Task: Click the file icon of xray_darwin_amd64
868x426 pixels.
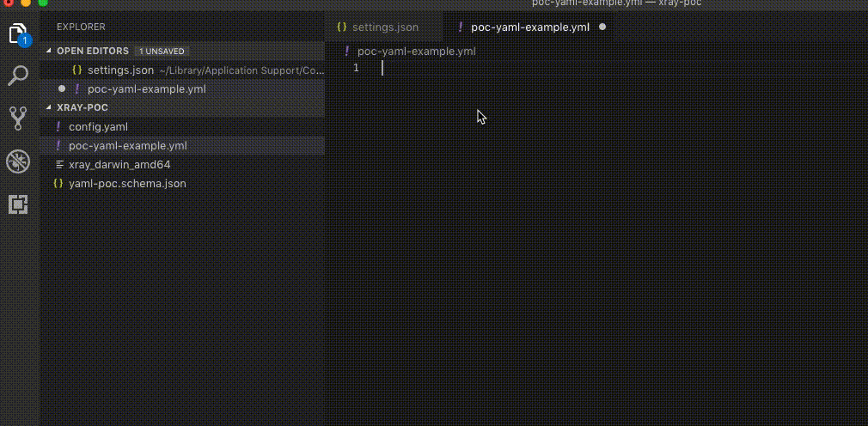Action: pos(60,165)
